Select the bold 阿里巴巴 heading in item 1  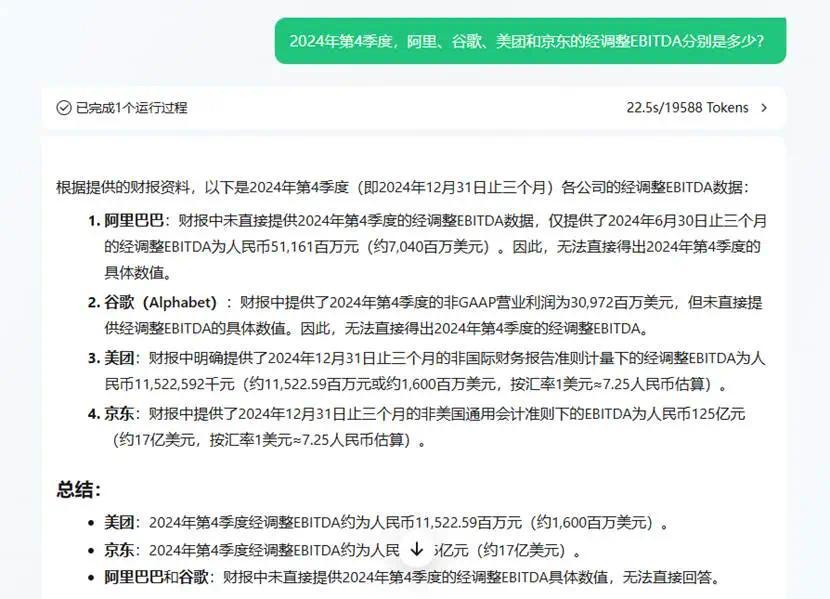[133, 221]
